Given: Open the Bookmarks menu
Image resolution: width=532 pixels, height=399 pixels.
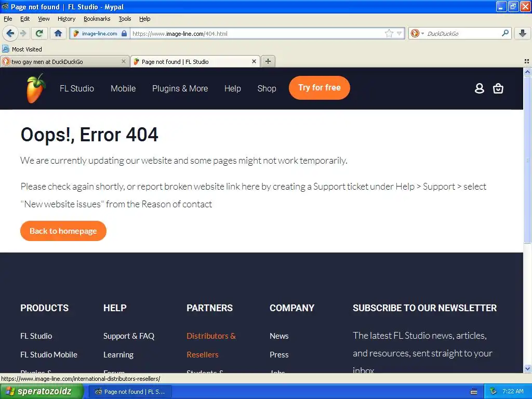Looking at the screenshot, I should [97, 19].
